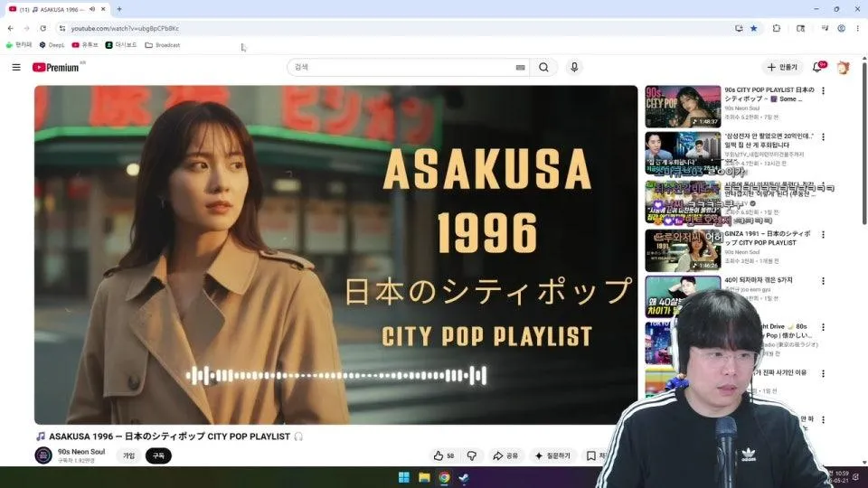Open the account avatar menu
The image size is (868, 488).
coord(843,67)
